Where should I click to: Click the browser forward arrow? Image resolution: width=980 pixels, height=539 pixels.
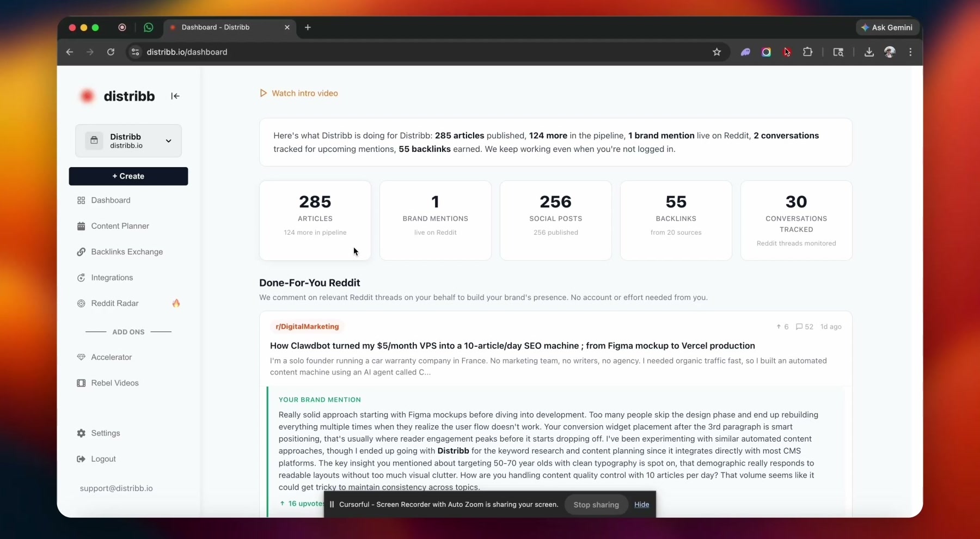pos(90,52)
